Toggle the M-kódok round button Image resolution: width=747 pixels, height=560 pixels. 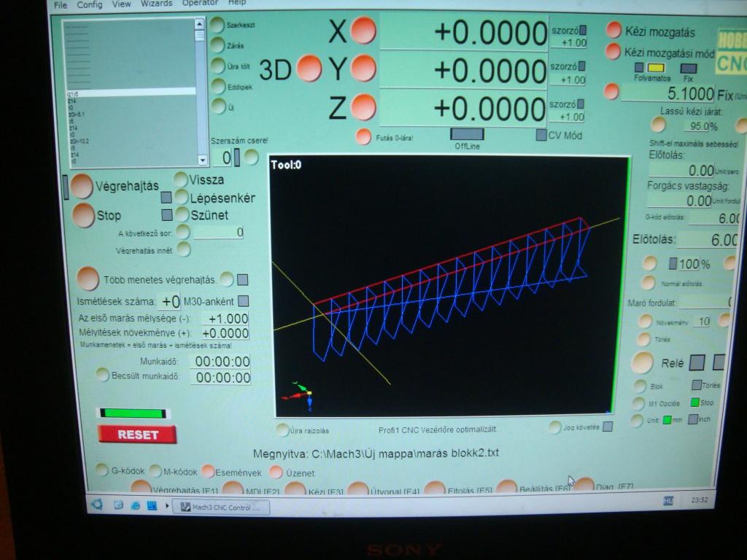click(x=156, y=471)
